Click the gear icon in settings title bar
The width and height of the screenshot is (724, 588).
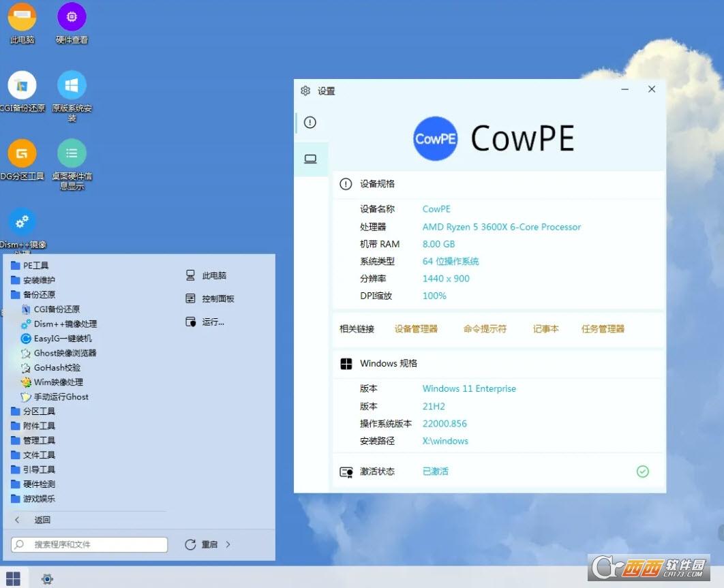[x=305, y=91]
